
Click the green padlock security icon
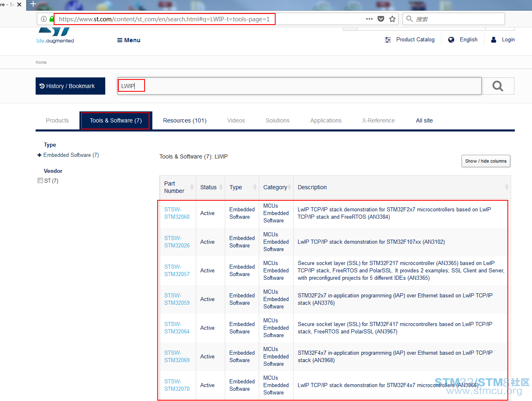coord(52,19)
